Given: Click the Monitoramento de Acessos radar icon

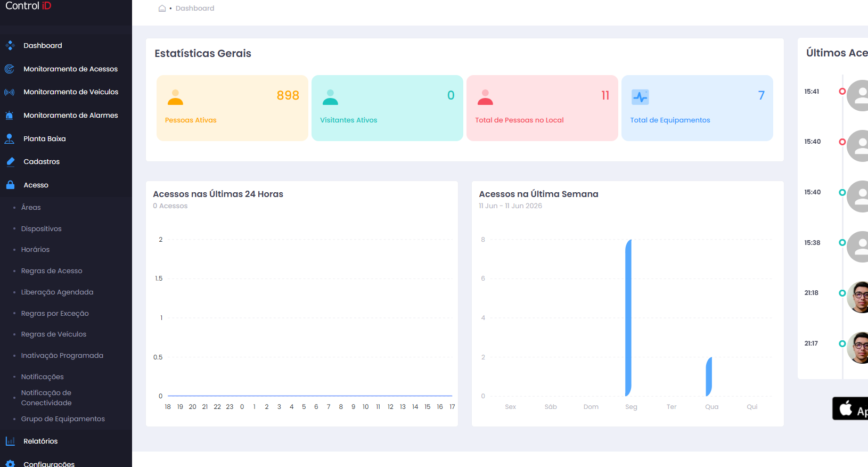Looking at the screenshot, I should coord(10,69).
